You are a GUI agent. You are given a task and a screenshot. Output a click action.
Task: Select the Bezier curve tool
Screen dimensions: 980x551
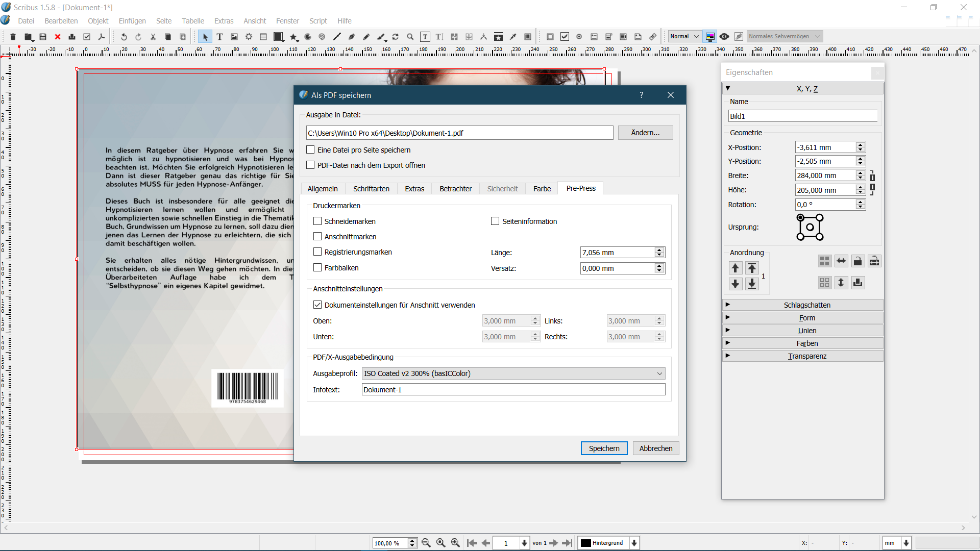pos(352,37)
